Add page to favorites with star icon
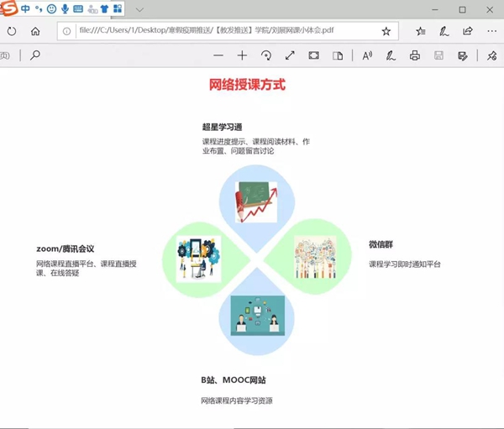Viewport: 504px width, 429px height. (386, 31)
